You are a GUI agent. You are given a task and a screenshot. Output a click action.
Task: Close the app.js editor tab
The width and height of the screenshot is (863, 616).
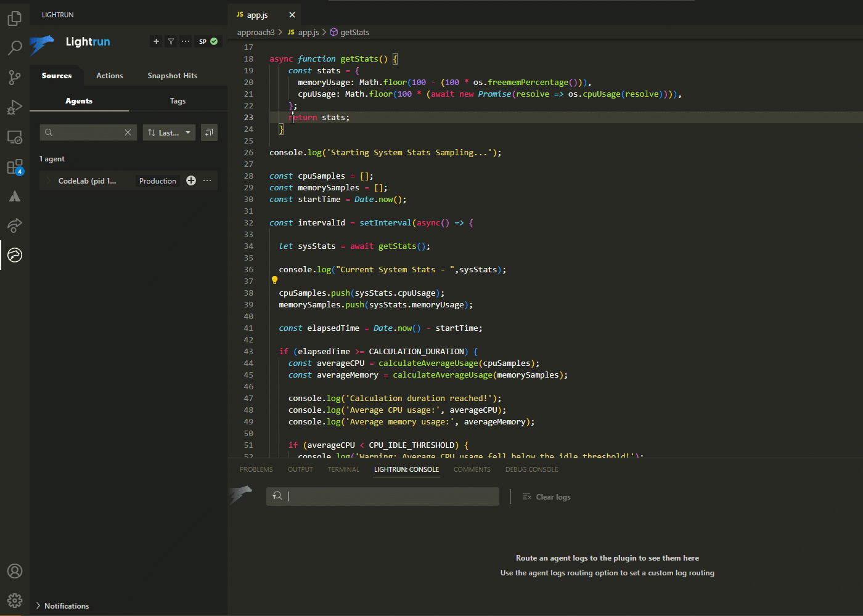(292, 15)
